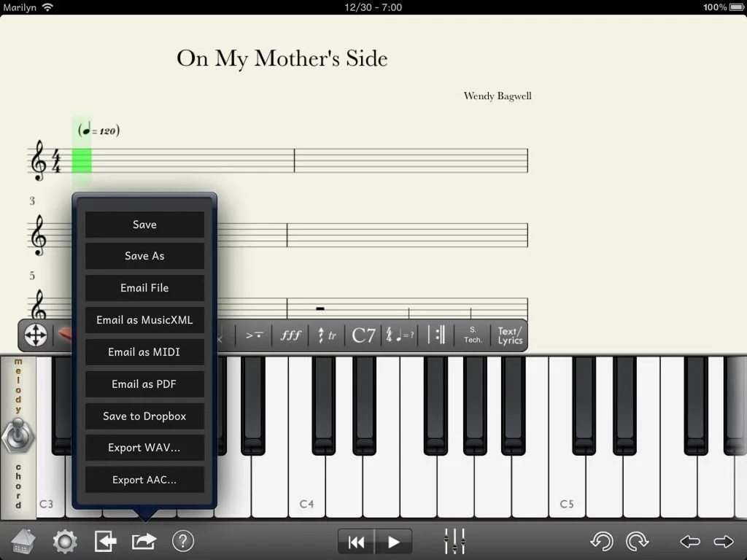Select the repeat barline tool
Image resolution: width=747 pixels, height=560 pixels.
[437, 335]
